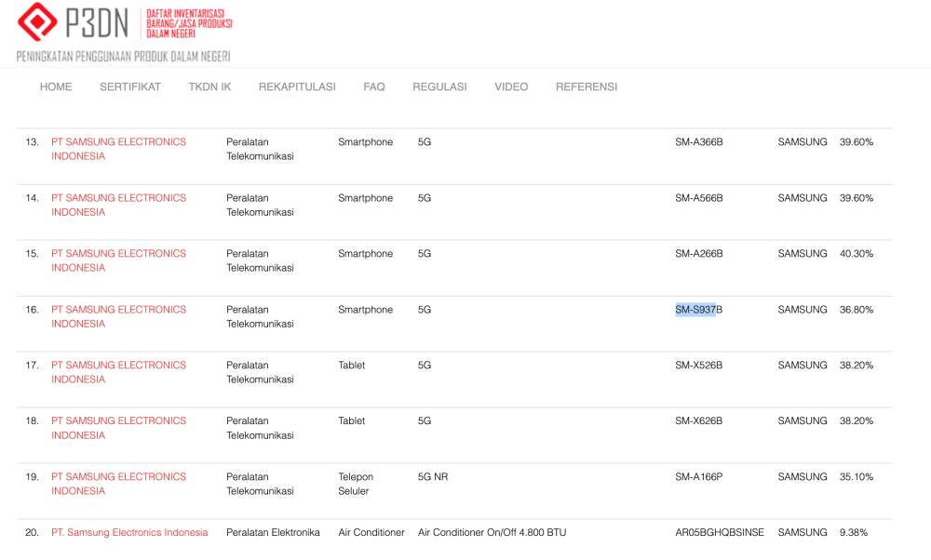
Task: Click Tablet cell in row 17
Action: pos(352,365)
